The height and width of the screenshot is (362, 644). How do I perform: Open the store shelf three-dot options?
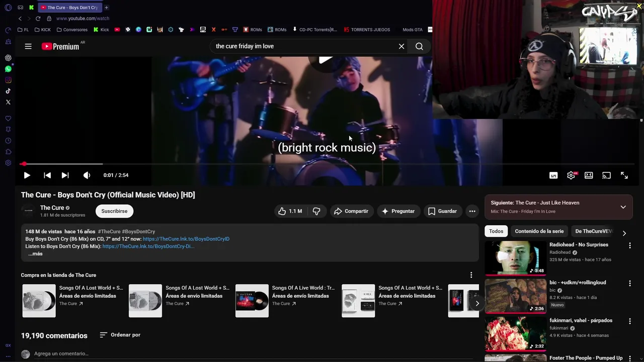click(471, 275)
